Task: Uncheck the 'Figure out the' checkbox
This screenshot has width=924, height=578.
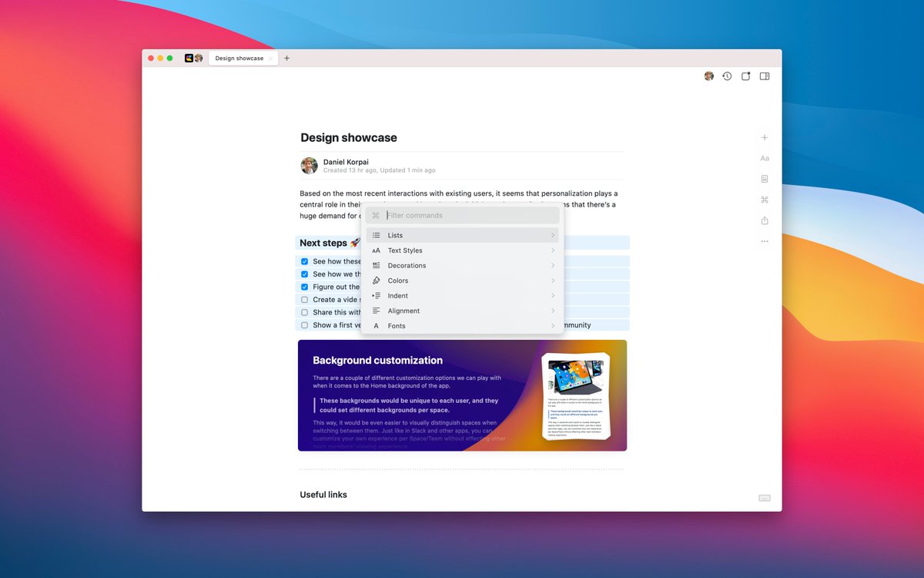Action: coord(305,287)
